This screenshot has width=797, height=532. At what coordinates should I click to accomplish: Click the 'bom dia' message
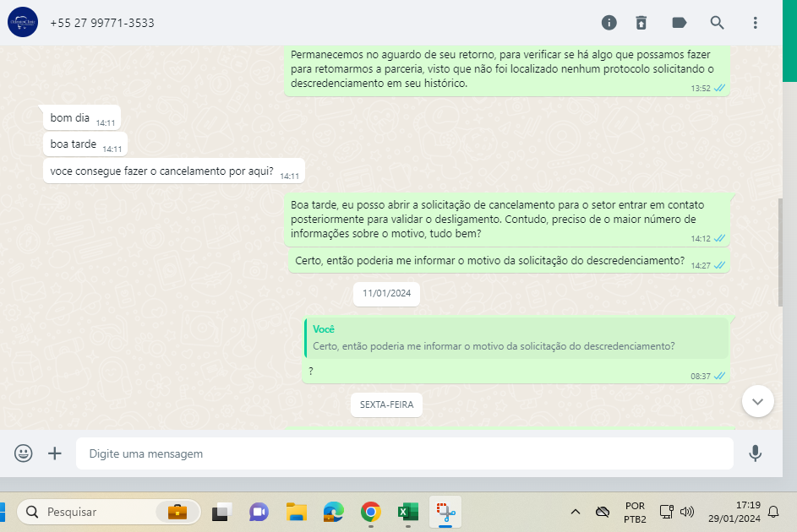(82, 117)
